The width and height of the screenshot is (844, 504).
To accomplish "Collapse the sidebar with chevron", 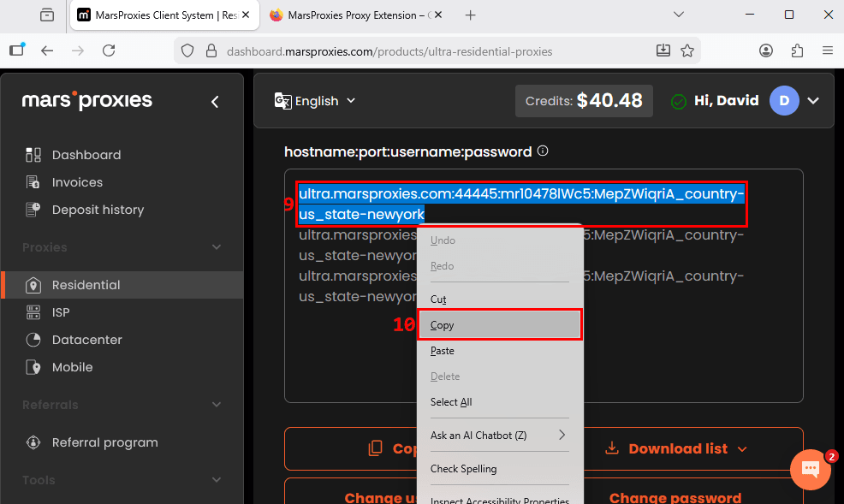I will tap(215, 102).
